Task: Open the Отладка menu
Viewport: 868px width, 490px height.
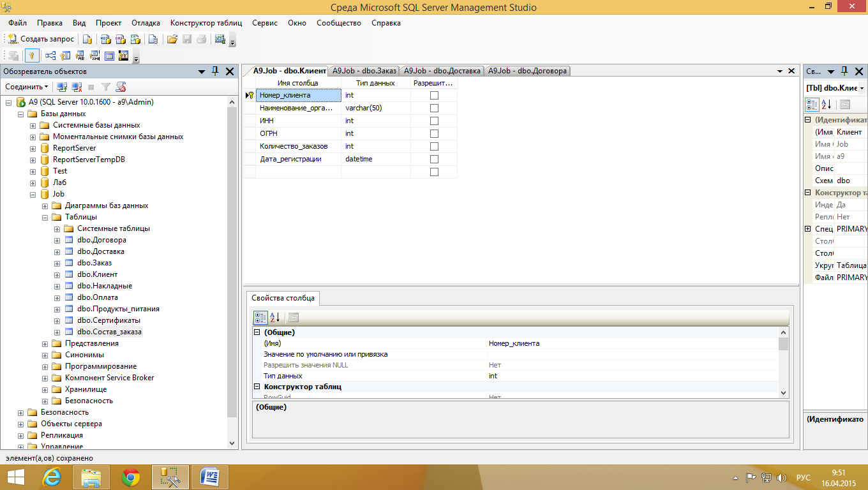Action: pyautogui.click(x=146, y=23)
